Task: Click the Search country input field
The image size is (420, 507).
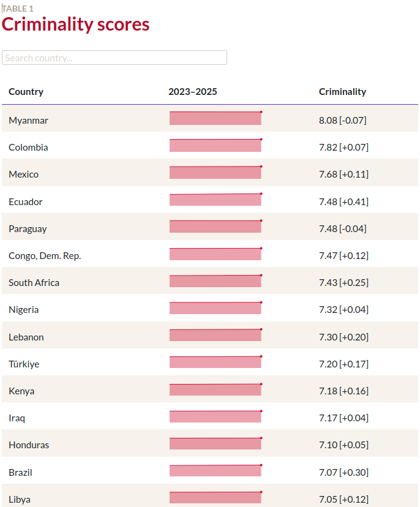Action: pyautogui.click(x=114, y=58)
